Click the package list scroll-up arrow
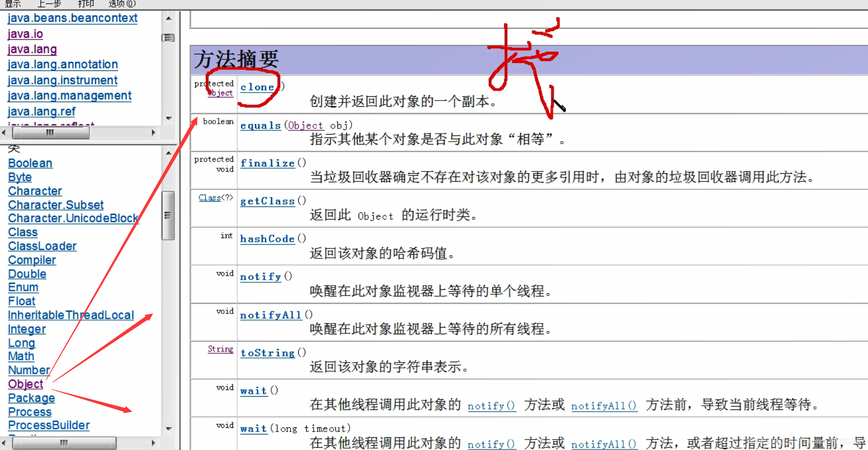 pos(169,18)
